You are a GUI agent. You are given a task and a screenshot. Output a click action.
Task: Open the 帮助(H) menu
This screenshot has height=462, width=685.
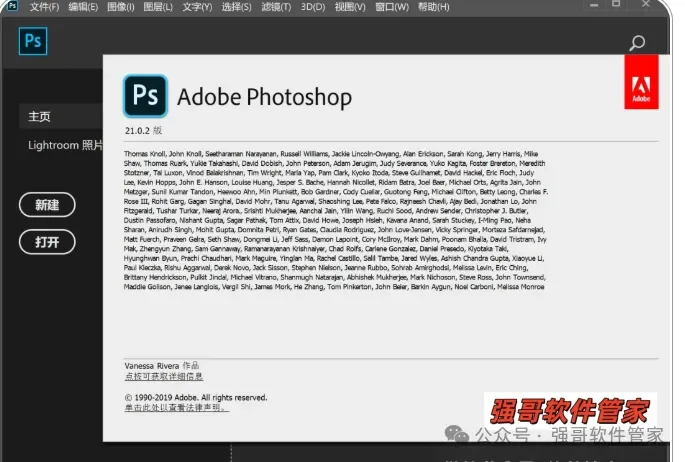tap(433, 7)
